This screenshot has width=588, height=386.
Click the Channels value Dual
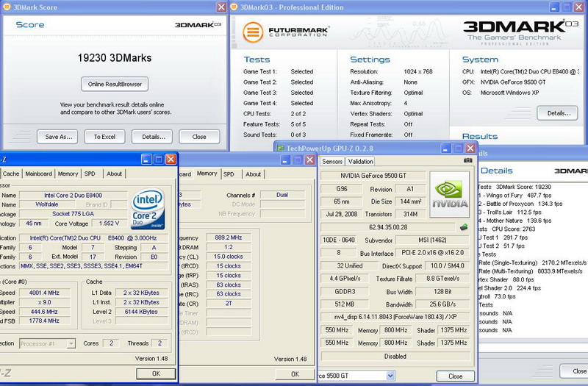(282, 195)
